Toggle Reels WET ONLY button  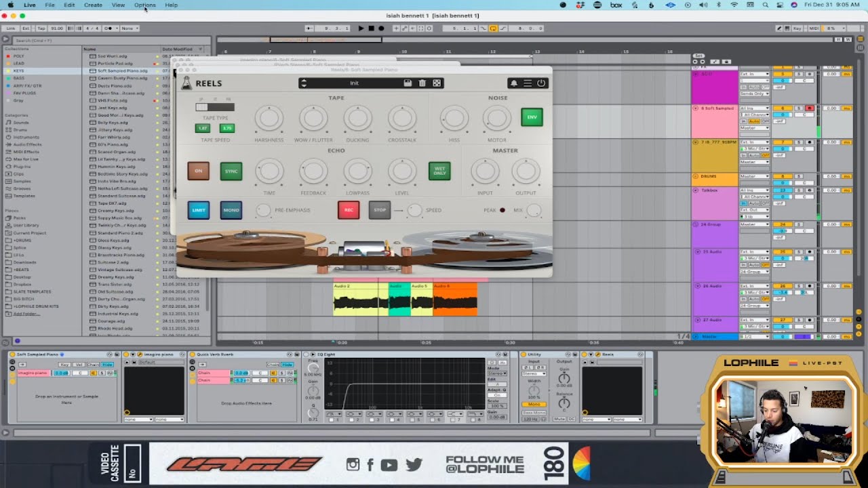(439, 171)
